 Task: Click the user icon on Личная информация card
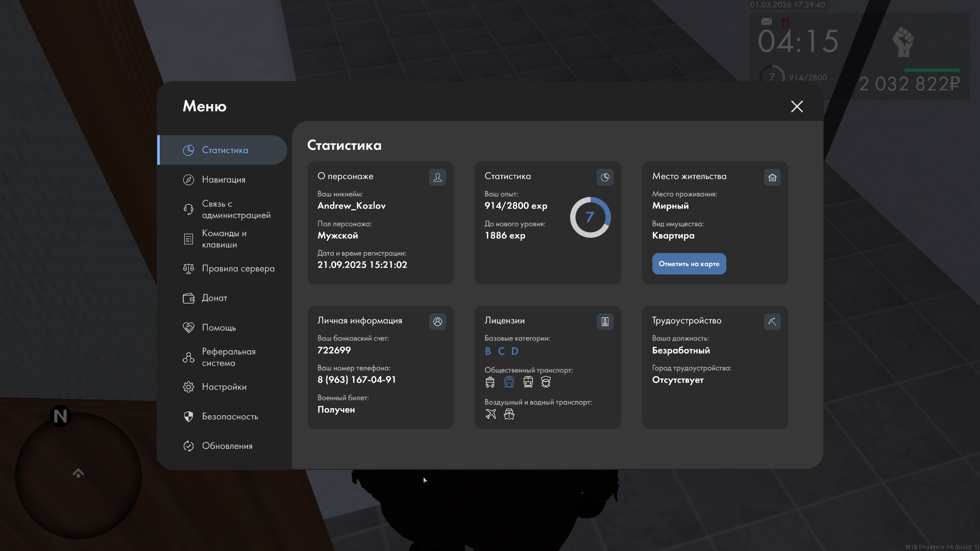[x=437, y=321]
